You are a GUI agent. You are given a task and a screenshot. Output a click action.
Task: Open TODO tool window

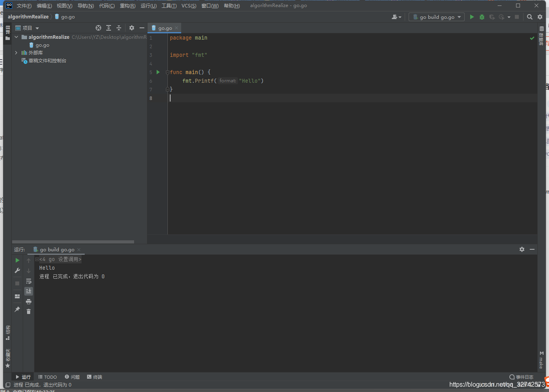pos(47,377)
